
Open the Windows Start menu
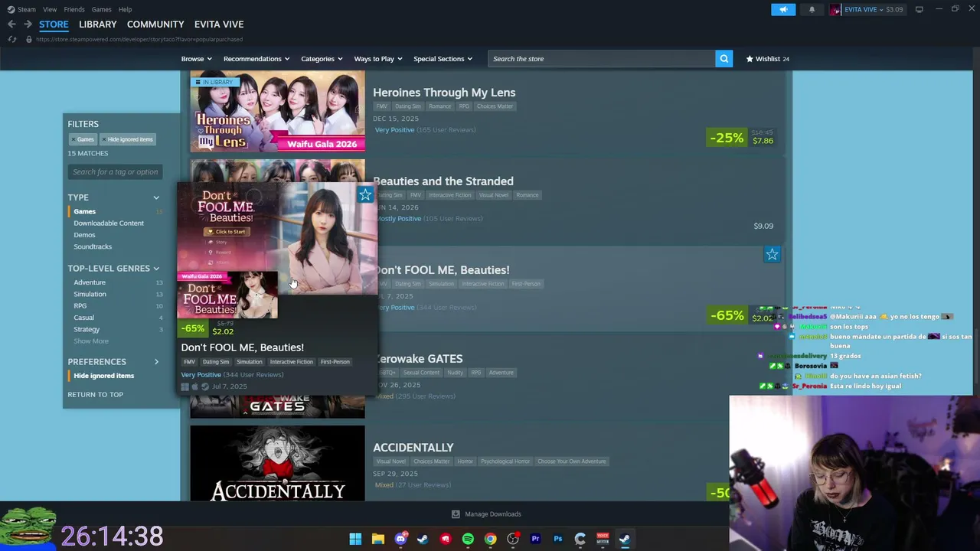point(355,539)
